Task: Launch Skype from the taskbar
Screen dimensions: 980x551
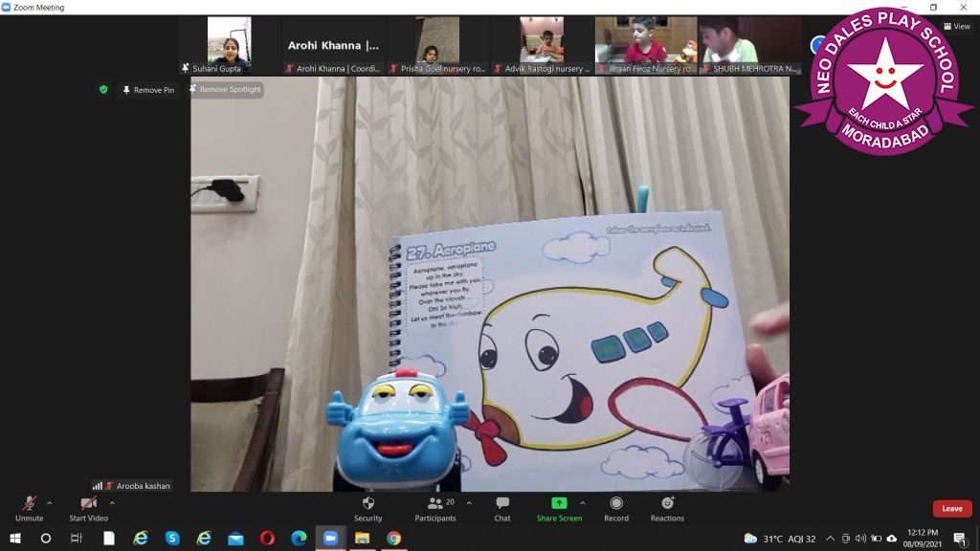Action: (172, 538)
